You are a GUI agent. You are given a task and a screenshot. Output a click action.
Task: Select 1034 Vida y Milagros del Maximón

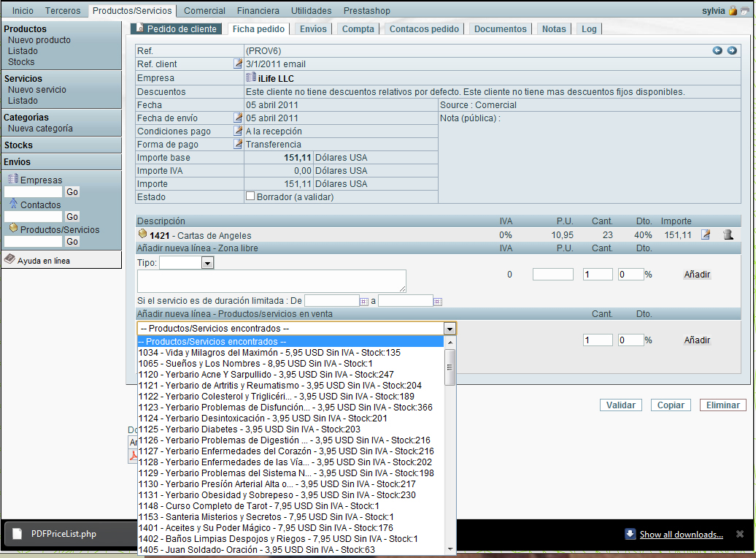pos(290,353)
